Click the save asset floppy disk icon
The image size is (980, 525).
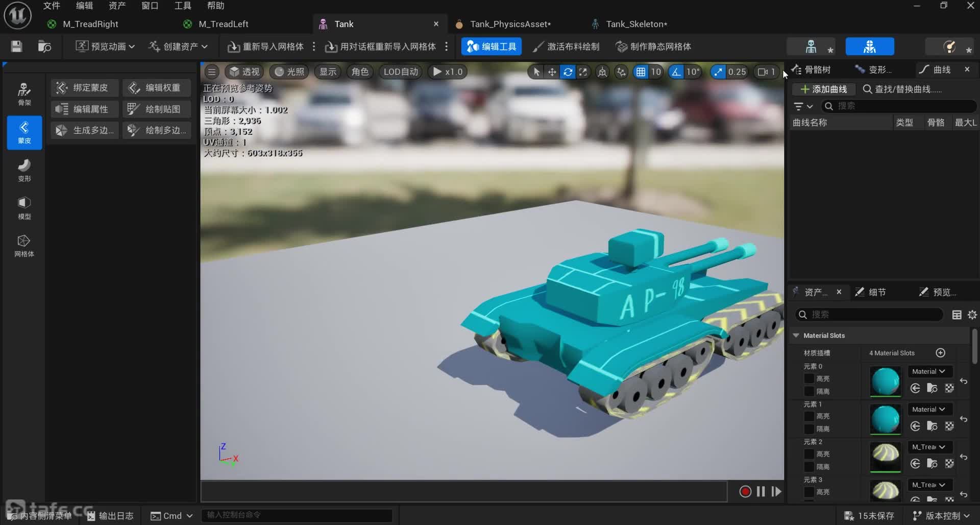point(16,46)
